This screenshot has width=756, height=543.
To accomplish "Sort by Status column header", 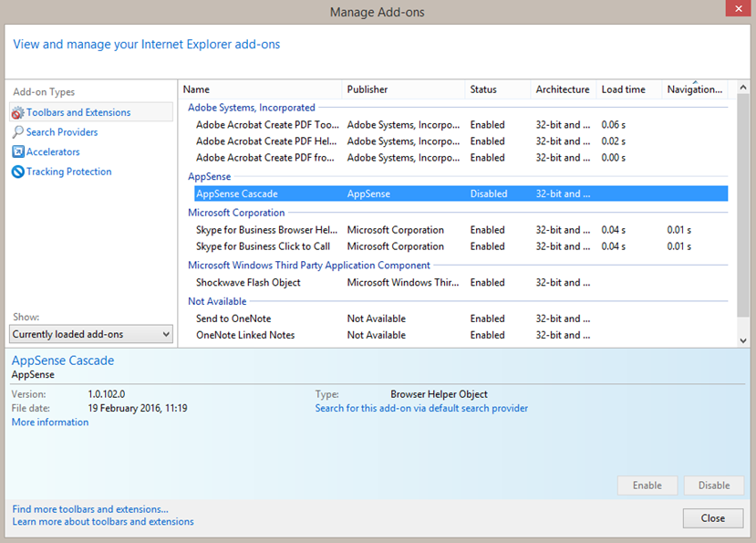I will pos(483,89).
